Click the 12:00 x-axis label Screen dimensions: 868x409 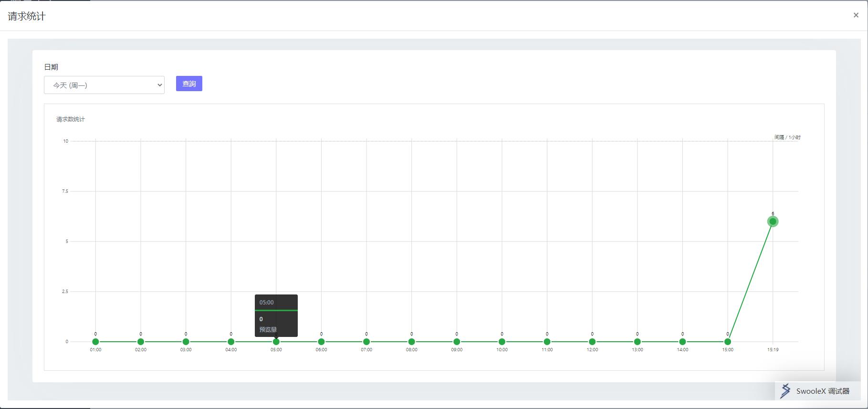592,350
